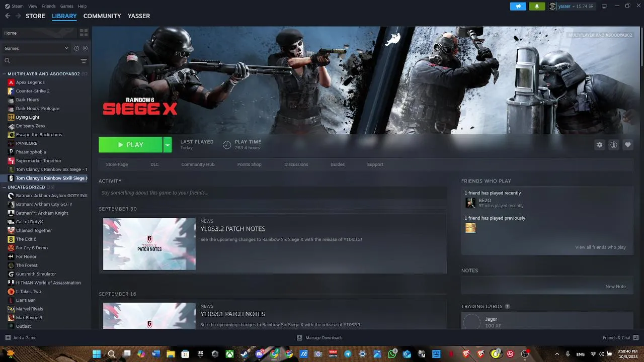Open the DLC link
The image size is (644, 362).
(x=154, y=164)
